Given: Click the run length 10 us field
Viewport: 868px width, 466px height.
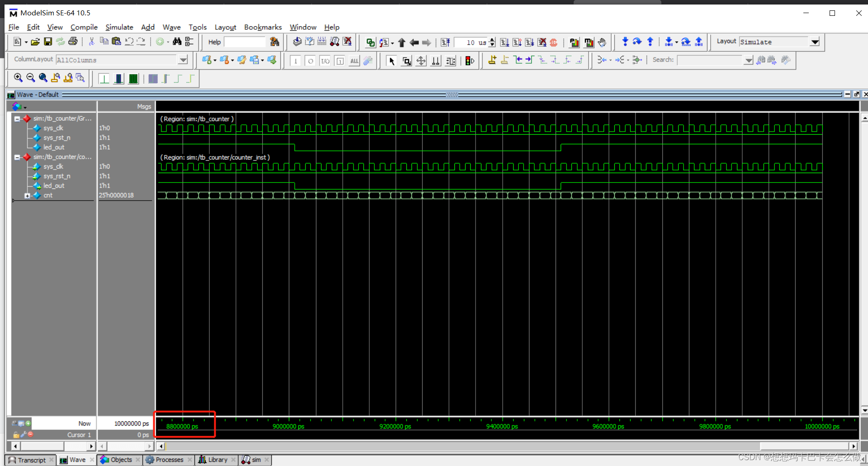Looking at the screenshot, I should coord(471,42).
